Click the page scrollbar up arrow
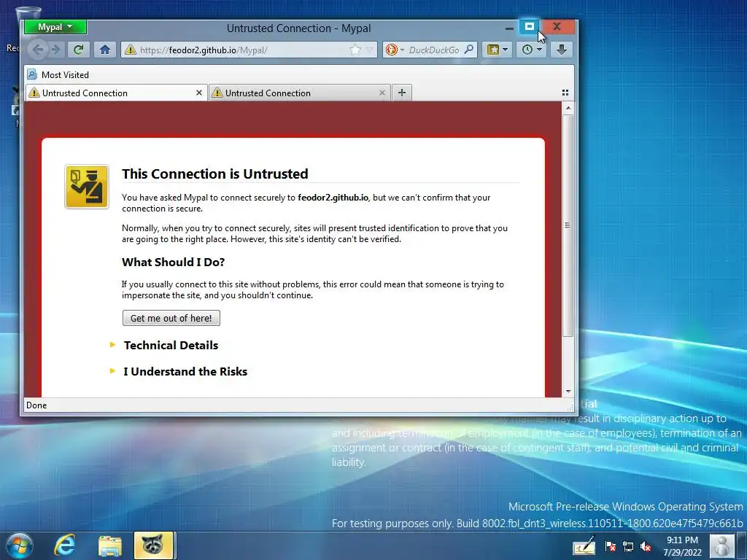 (x=568, y=108)
